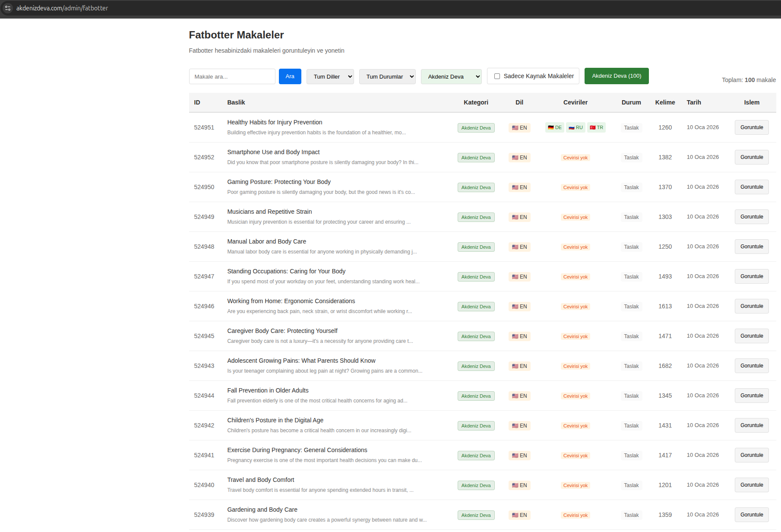Click Goruntule in Working from Home row
The width and height of the screenshot is (781, 532).
(x=752, y=306)
